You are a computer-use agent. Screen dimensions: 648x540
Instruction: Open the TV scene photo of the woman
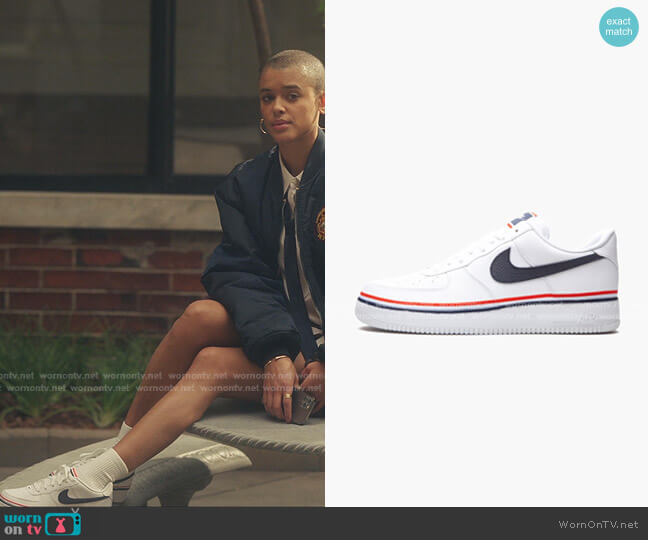pos(162,253)
